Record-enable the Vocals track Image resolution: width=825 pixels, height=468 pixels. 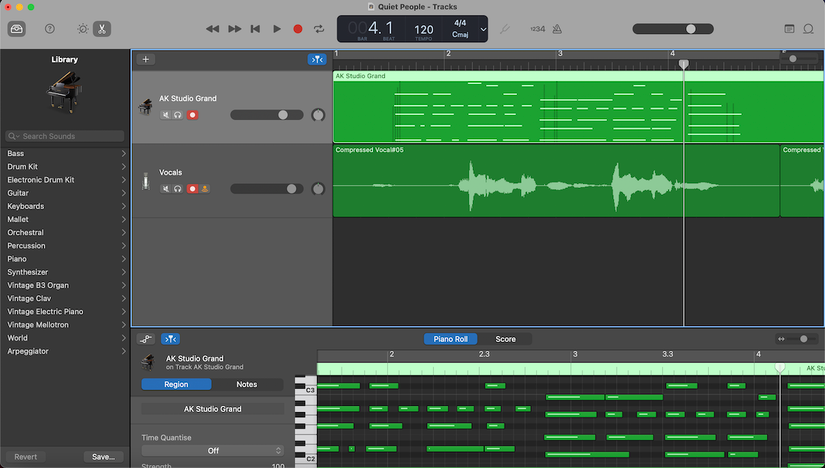pyautogui.click(x=193, y=188)
